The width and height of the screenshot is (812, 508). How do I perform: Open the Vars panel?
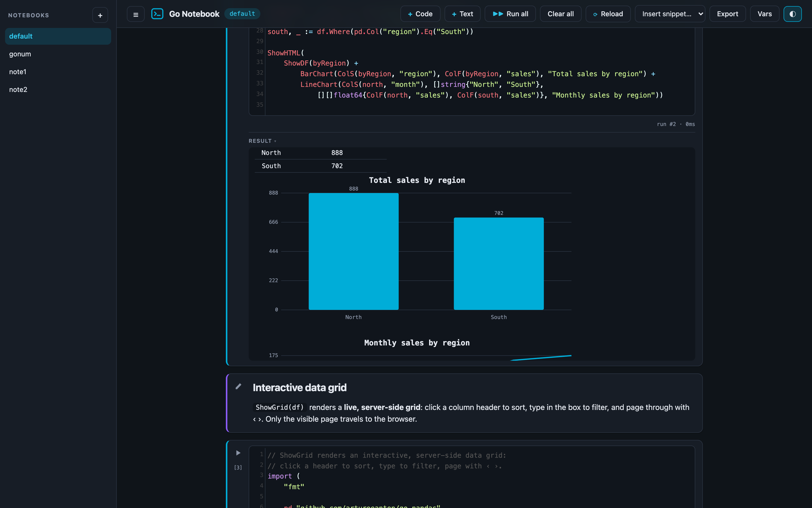point(764,14)
